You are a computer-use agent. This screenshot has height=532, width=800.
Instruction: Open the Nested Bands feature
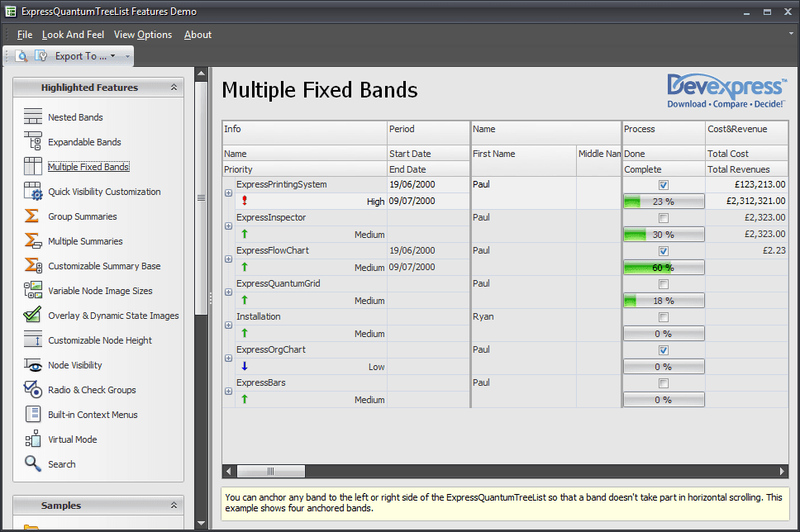tap(75, 116)
